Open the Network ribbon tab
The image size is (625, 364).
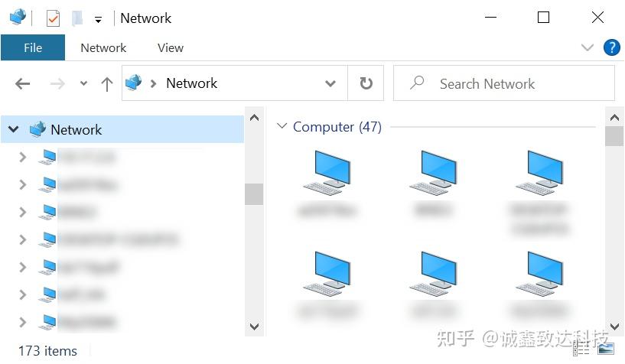pyautogui.click(x=103, y=47)
